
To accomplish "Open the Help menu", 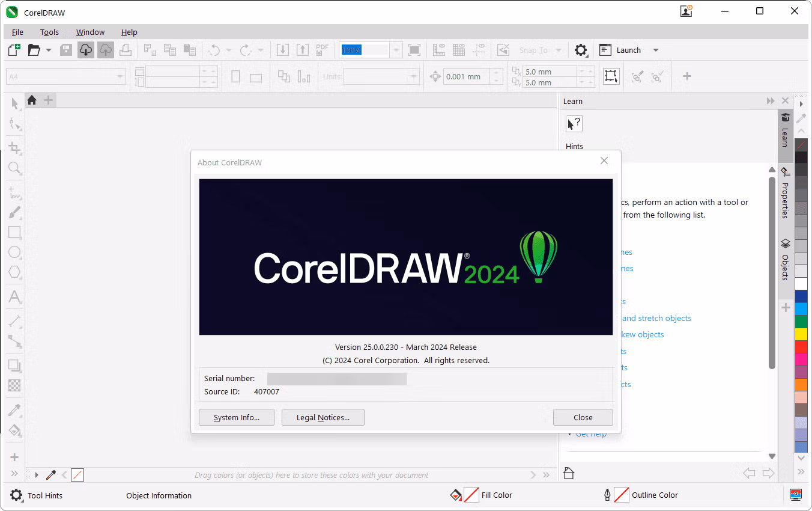I will (129, 32).
